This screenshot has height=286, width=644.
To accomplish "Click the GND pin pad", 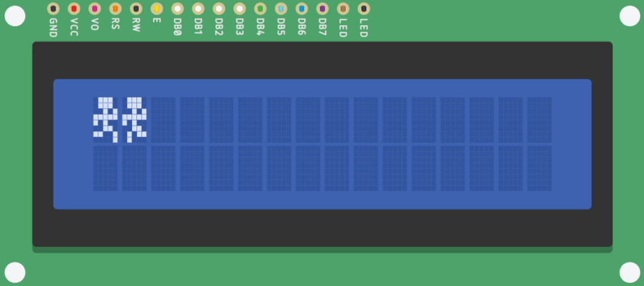I will tap(53, 9).
